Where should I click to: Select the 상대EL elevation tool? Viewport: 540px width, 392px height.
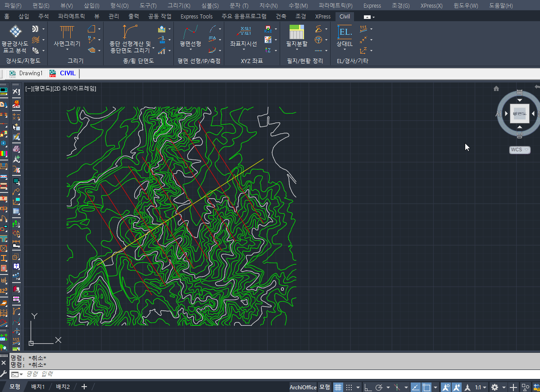[345, 32]
